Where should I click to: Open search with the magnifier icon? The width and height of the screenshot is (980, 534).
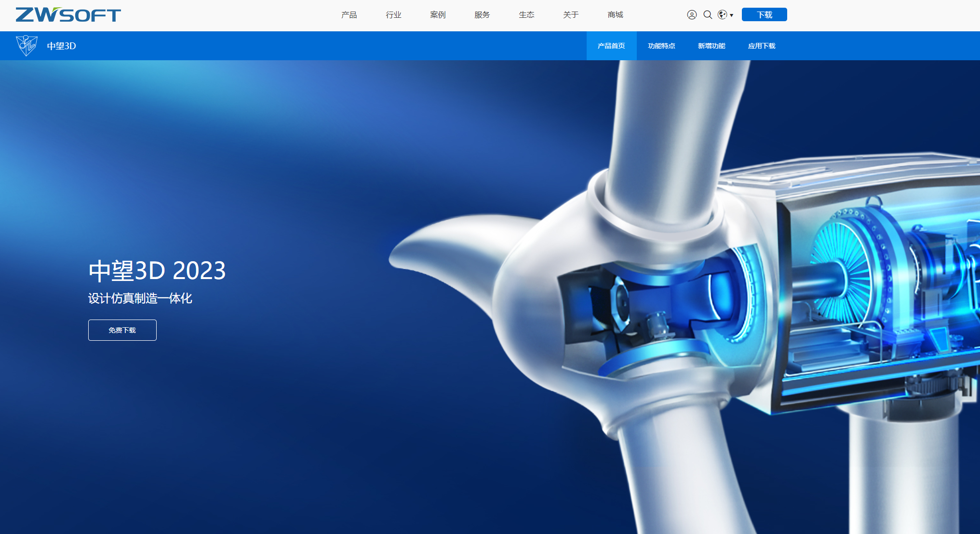coord(708,15)
